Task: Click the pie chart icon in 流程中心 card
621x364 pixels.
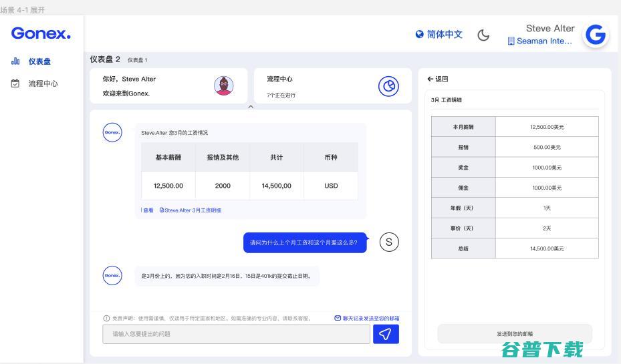Action: coord(388,86)
